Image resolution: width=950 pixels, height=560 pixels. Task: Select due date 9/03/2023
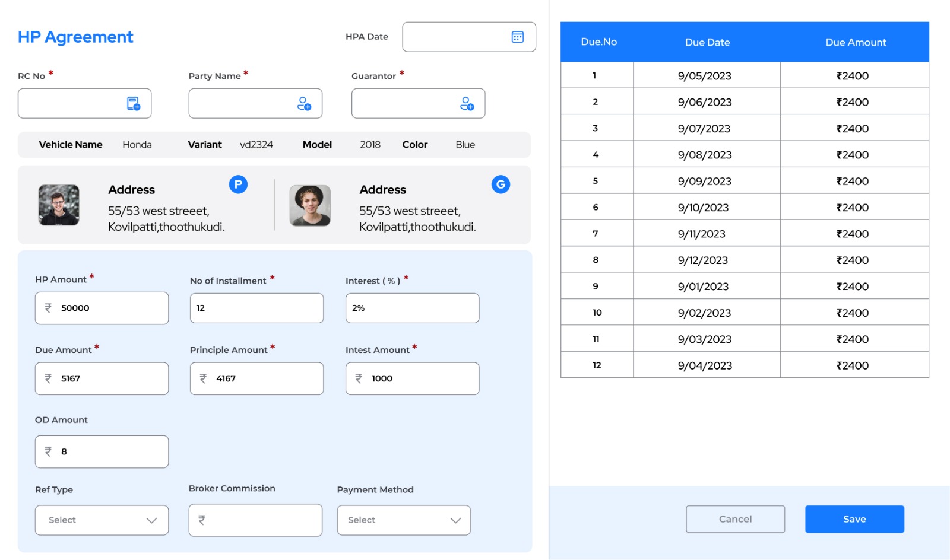click(x=705, y=339)
